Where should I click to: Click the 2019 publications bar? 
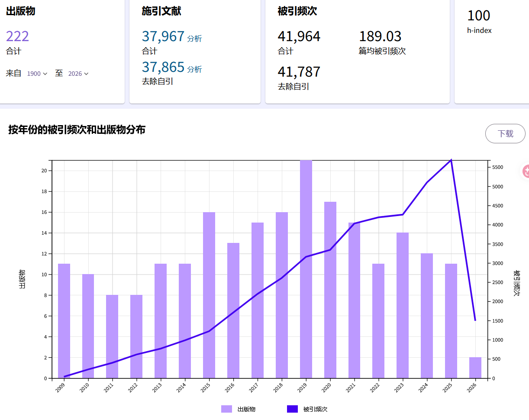coord(306,268)
